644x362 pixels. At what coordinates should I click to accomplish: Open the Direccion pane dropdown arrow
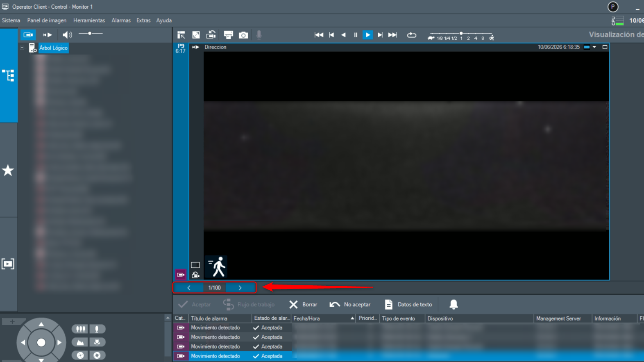point(594,47)
